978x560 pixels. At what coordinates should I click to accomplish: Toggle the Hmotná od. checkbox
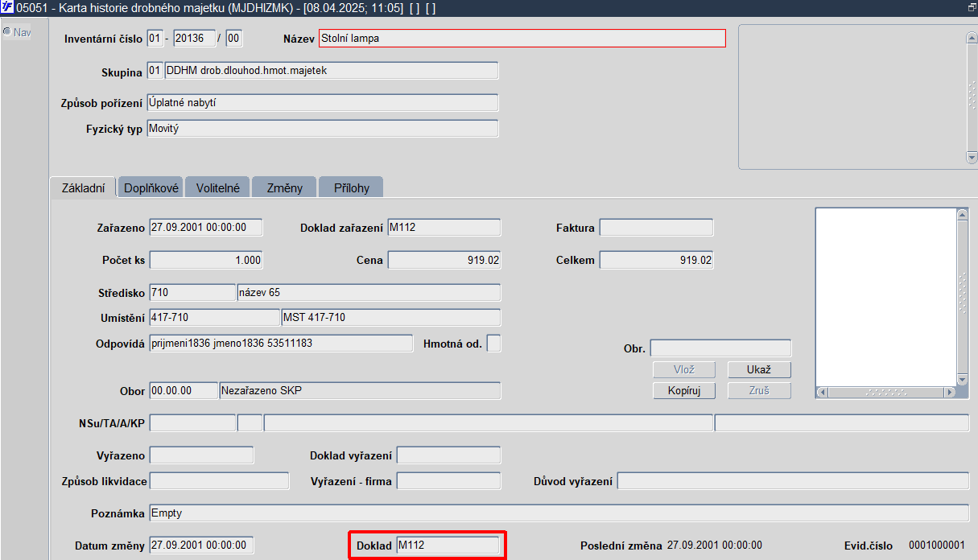tap(494, 344)
